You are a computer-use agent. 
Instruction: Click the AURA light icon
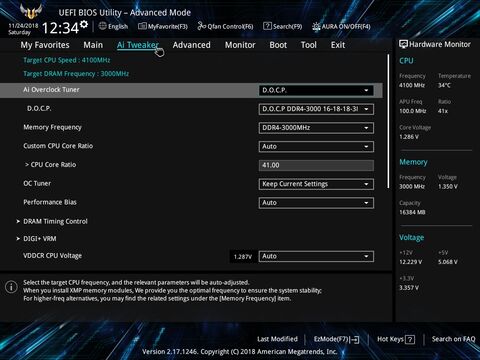point(316,26)
